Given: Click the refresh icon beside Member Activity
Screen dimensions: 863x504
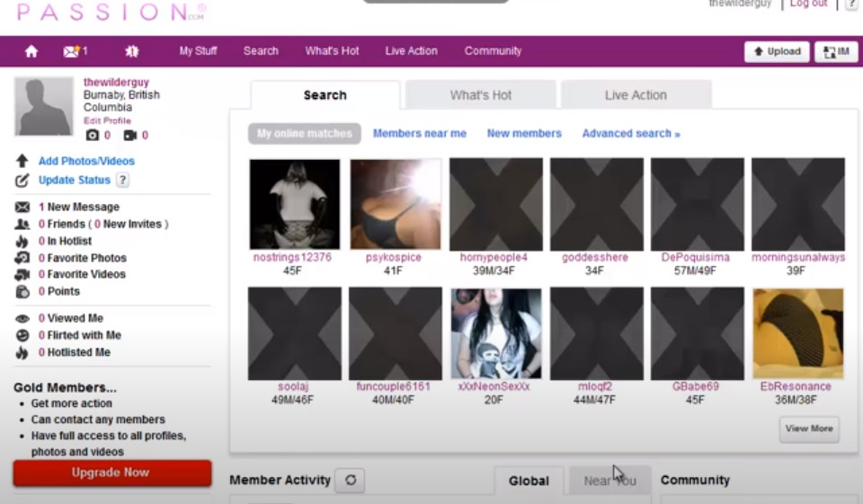Looking at the screenshot, I should pyautogui.click(x=350, y=481).
